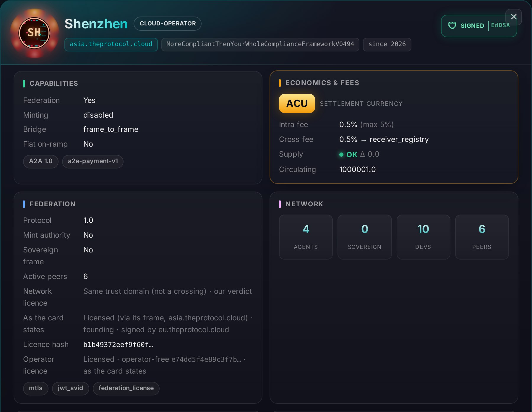The width and height of the screenshot is (532, 412).
Task: Click the 4 AGENTS network card
Action: click(x=306, y=237)
